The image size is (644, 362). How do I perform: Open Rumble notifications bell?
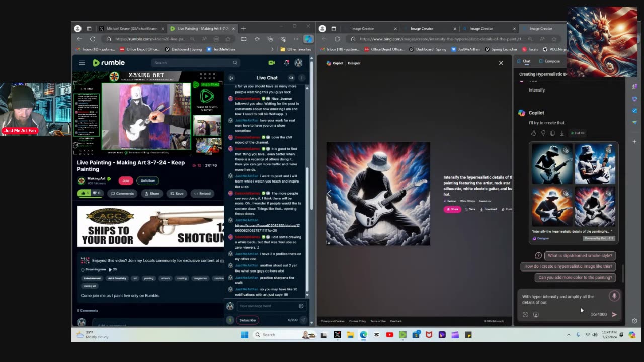[x=286, y=63]
